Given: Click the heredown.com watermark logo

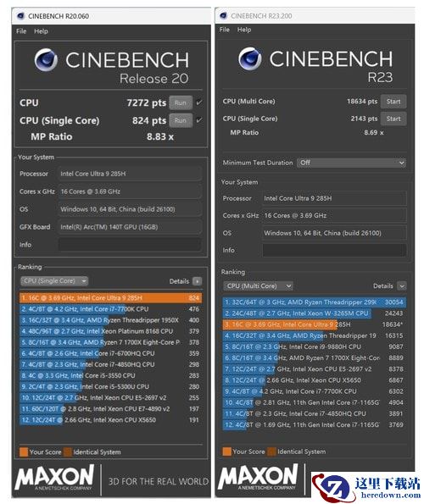Looking at the screenshot, I should coord(366,487).
